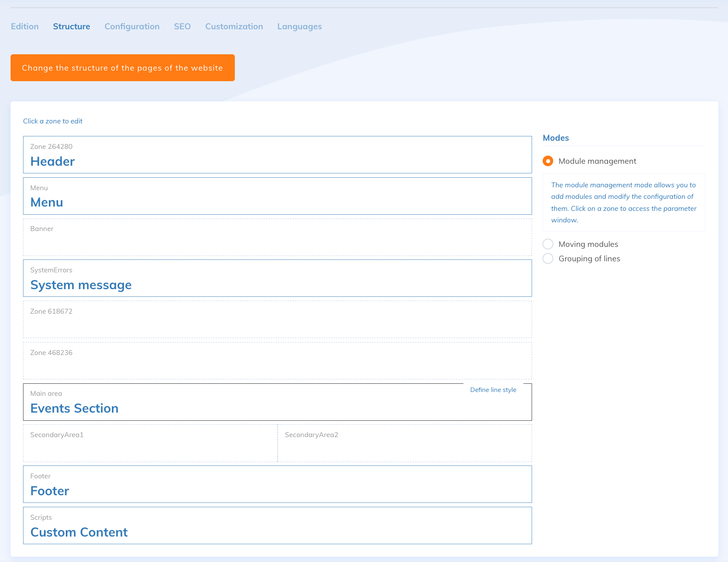Open the Edition tab

click(24, 26)
